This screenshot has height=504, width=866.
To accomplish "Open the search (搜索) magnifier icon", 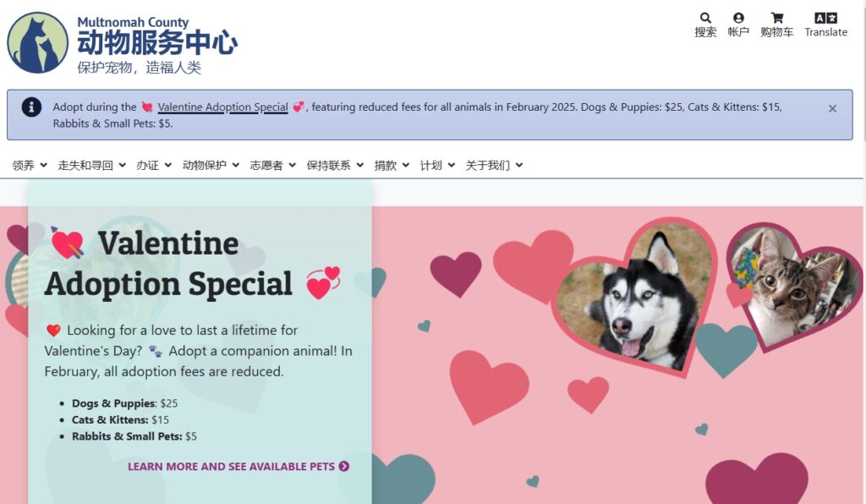I will (705, 19).
